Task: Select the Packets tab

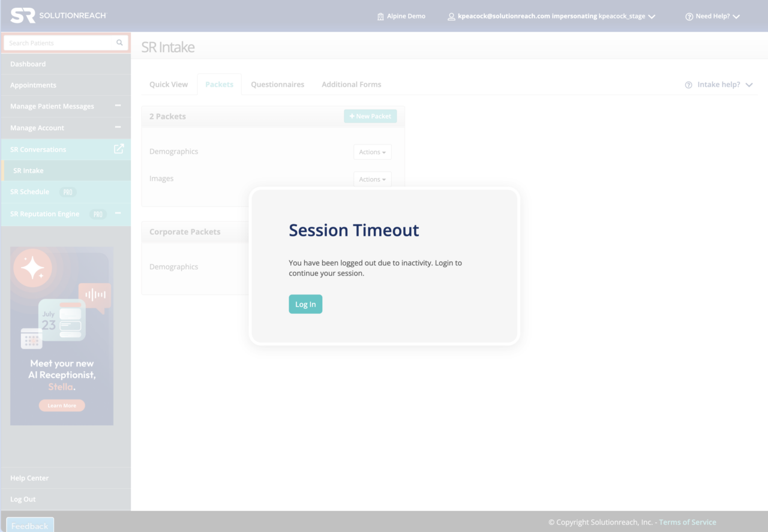Action: (219, 85)
